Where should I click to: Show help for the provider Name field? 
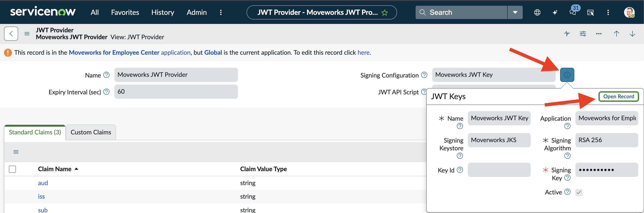pyautogui.click(x=106, y=75)
